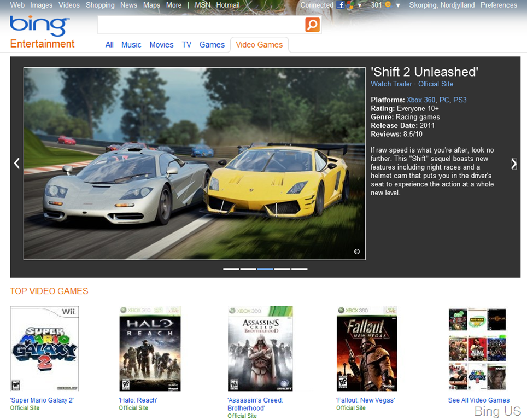Open Official Site under Assassin's Creed
Viewport: 527px width, 420px height.
point(242,416)
